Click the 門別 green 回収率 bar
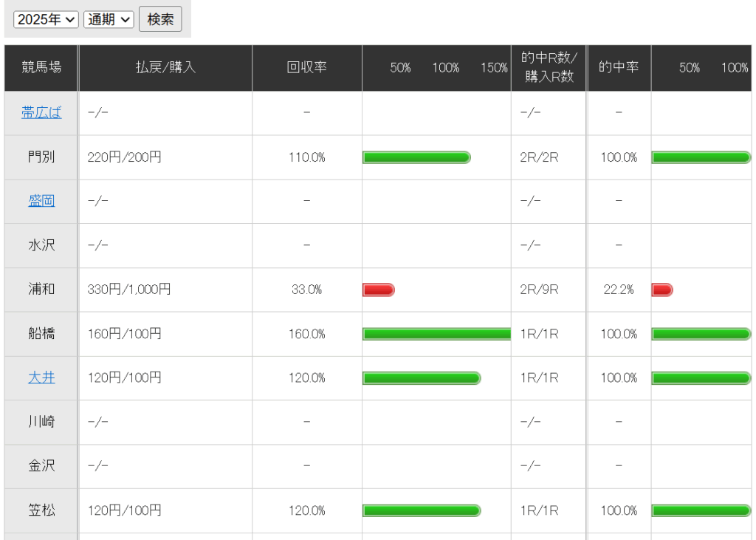756x540 pixels. pos(416,157)
